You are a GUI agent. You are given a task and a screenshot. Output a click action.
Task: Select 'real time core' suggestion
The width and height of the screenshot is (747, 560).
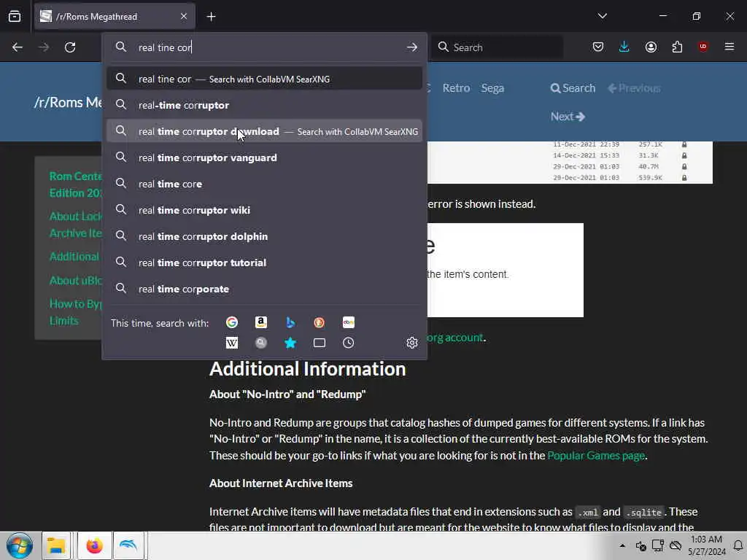[x=264, y=183]
